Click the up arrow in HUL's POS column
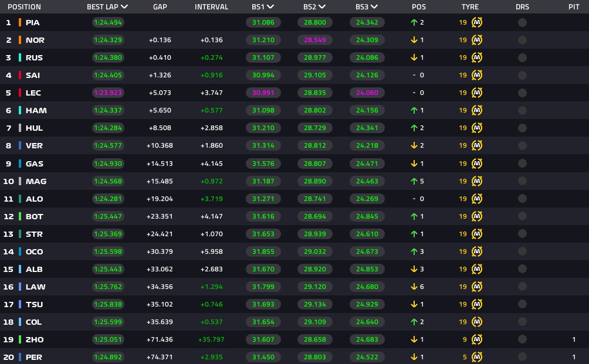Screen dimensions: 589x364 (414, 128)
